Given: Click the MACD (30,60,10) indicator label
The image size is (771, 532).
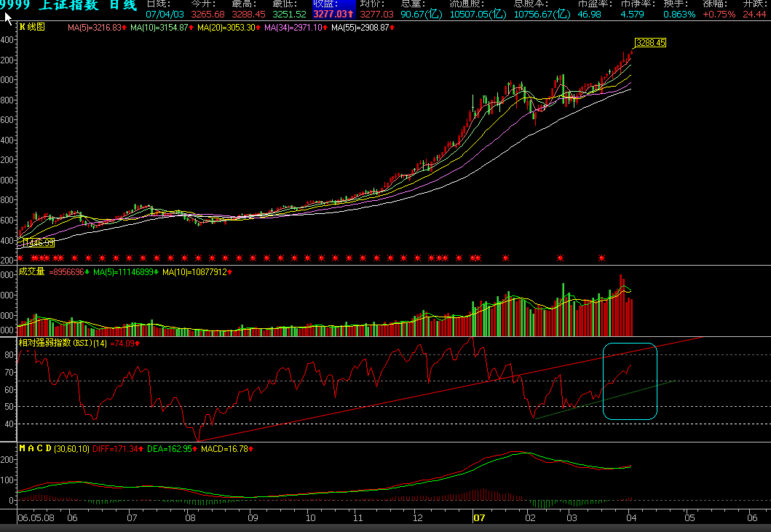Looking at the screenshot, I should click(x=54, y=448).
